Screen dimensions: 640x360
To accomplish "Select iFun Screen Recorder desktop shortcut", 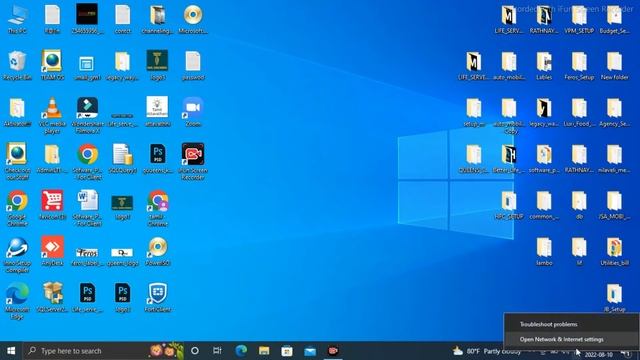I will tap(193, 162).
